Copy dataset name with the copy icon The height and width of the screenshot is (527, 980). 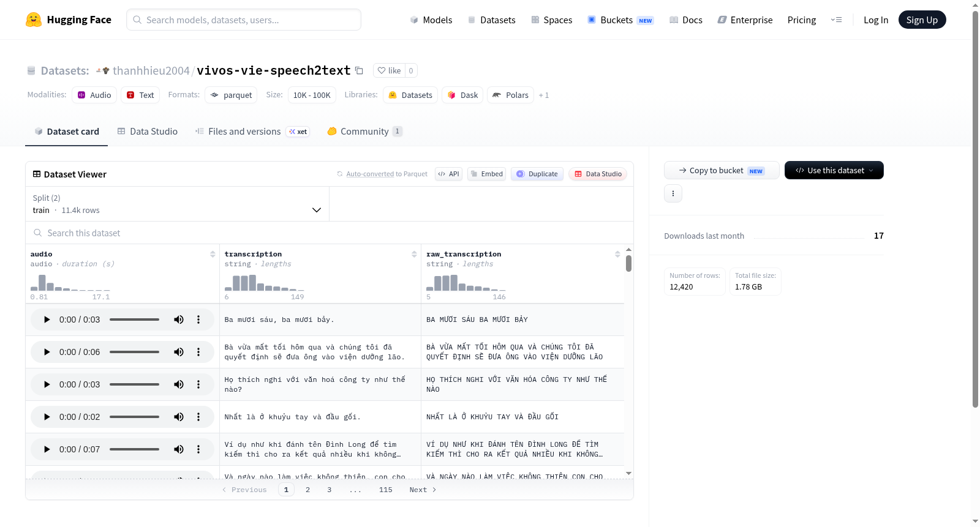point(360,70)
